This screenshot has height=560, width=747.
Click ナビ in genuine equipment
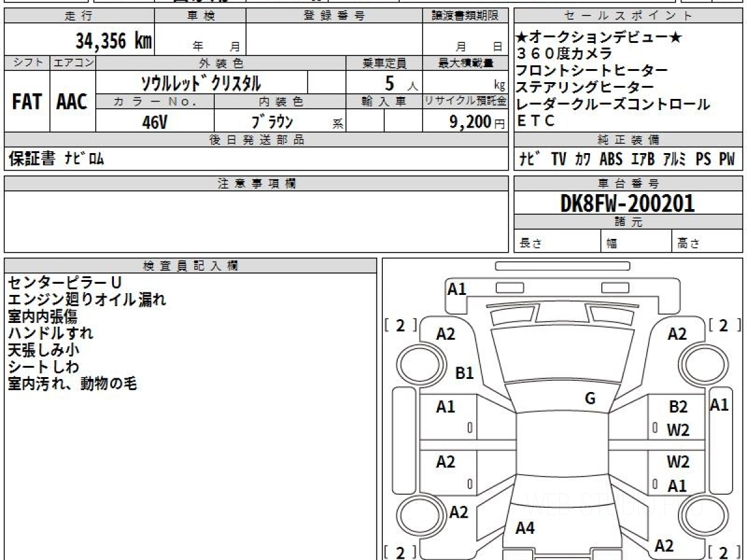pos(529,159)
